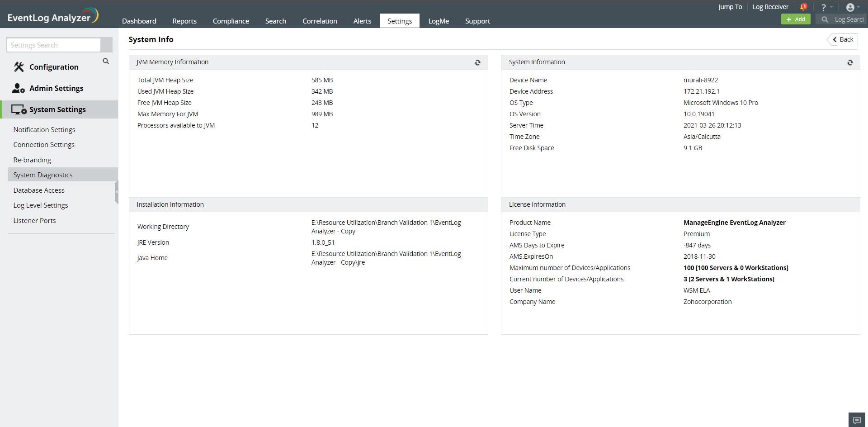Go to the Compliance tab
Screen dimensions: 868x427
click(x=231, y=21)
